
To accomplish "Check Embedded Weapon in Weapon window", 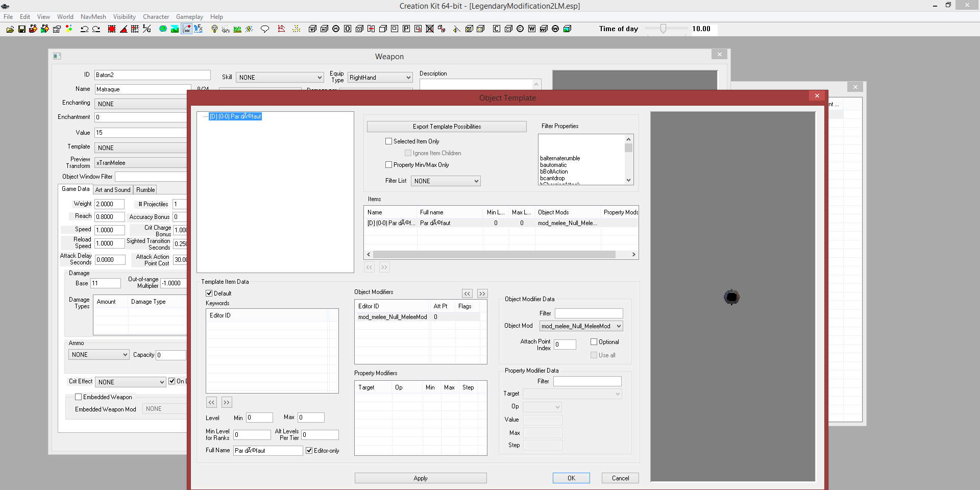I will 78,397.
